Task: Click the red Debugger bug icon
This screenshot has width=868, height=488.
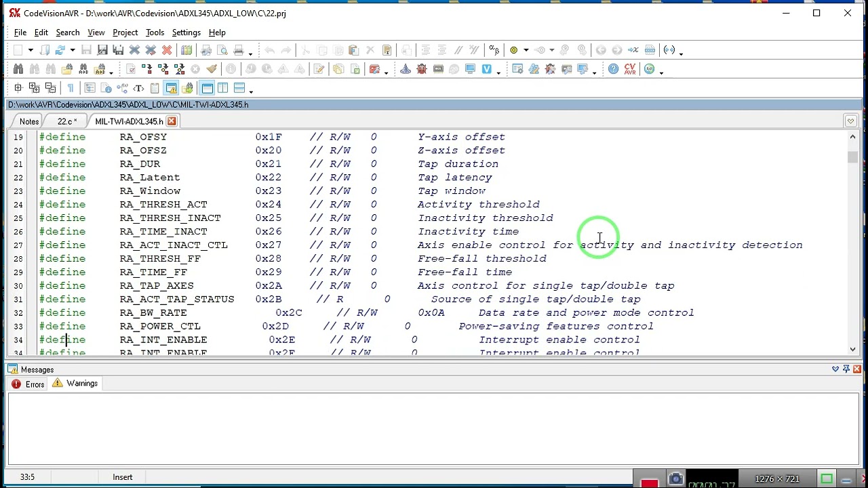Action: [422, 69]
